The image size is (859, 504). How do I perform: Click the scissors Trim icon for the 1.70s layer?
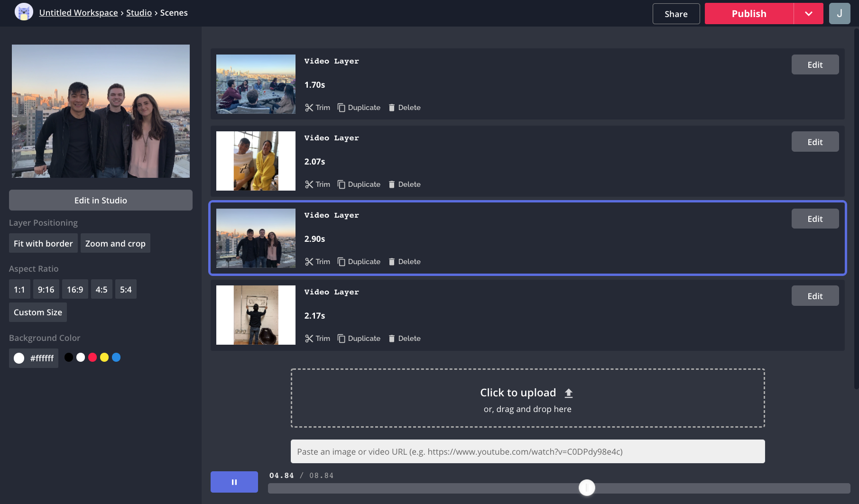[309, 108]
